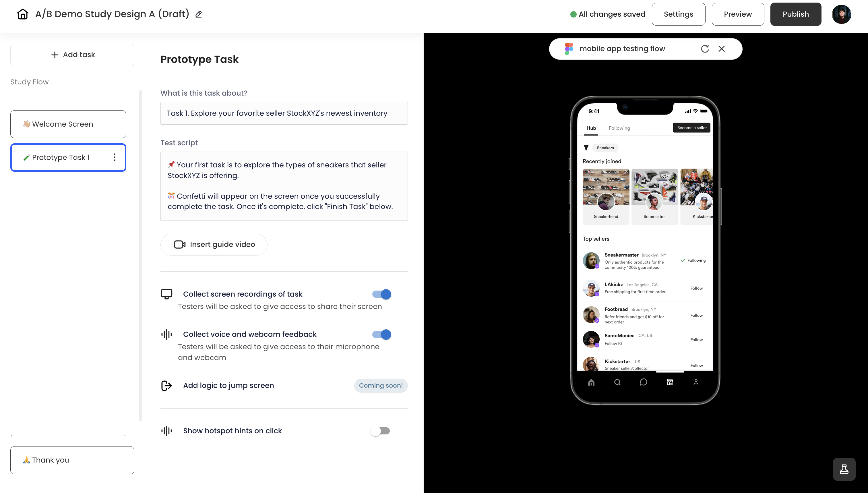Open Prototype Task 1 three-dot menu
868x493 pixels.
point(114,157)
